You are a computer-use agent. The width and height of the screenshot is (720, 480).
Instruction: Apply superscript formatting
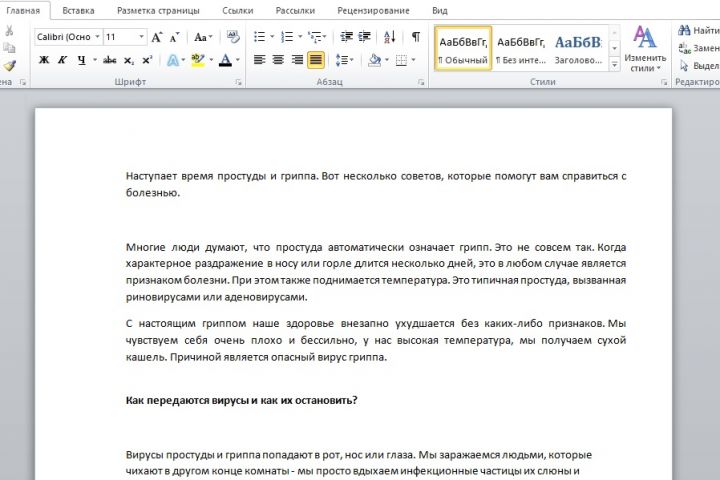tap(147, 60)
